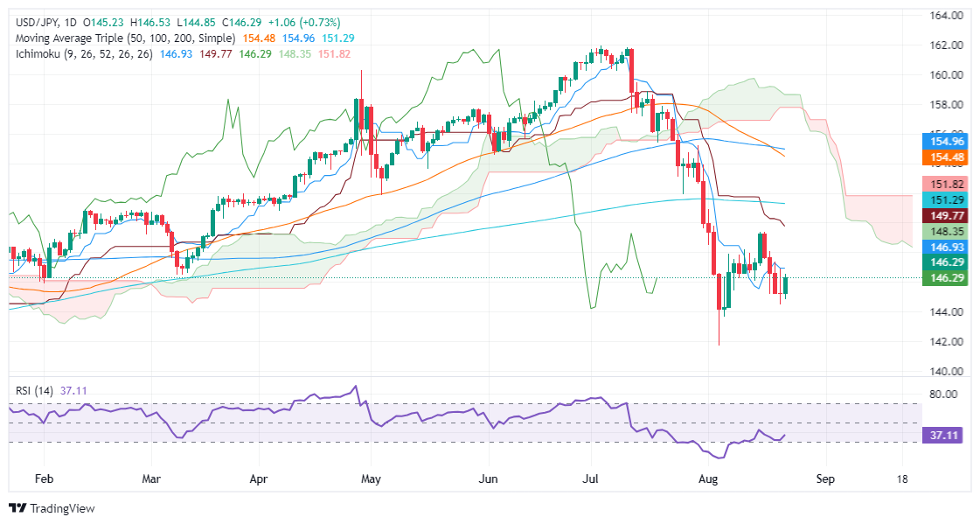
Task: Click the 80.00 RSI scale label
Action: click(942, 394)
